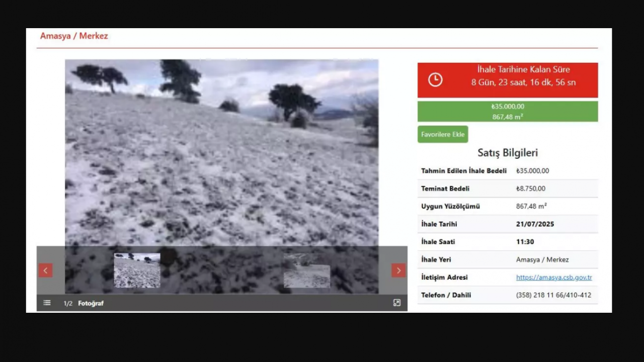Select the İhale Tarihi value 21/07/2025
This screenshot has height=362, width=644.
click(535, 224)
